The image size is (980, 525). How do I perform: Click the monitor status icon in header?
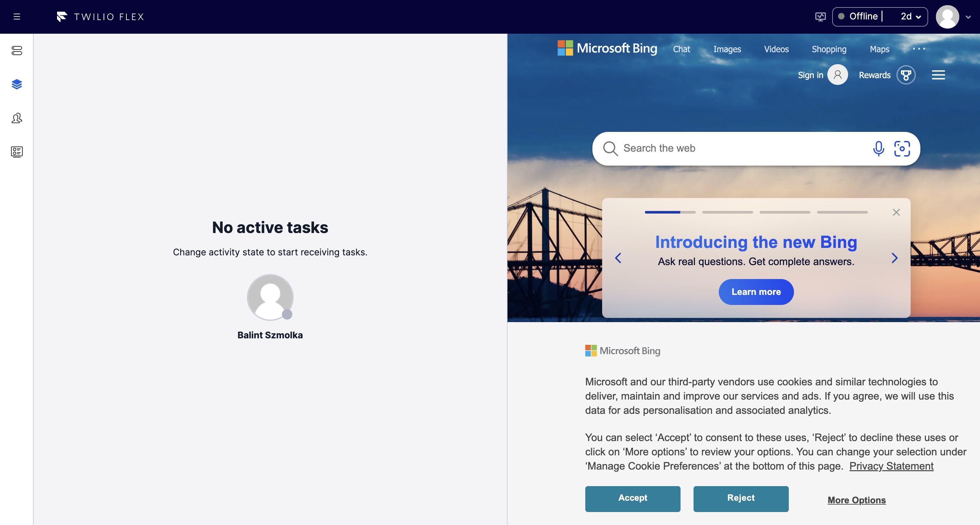click(x=820, y=17)
